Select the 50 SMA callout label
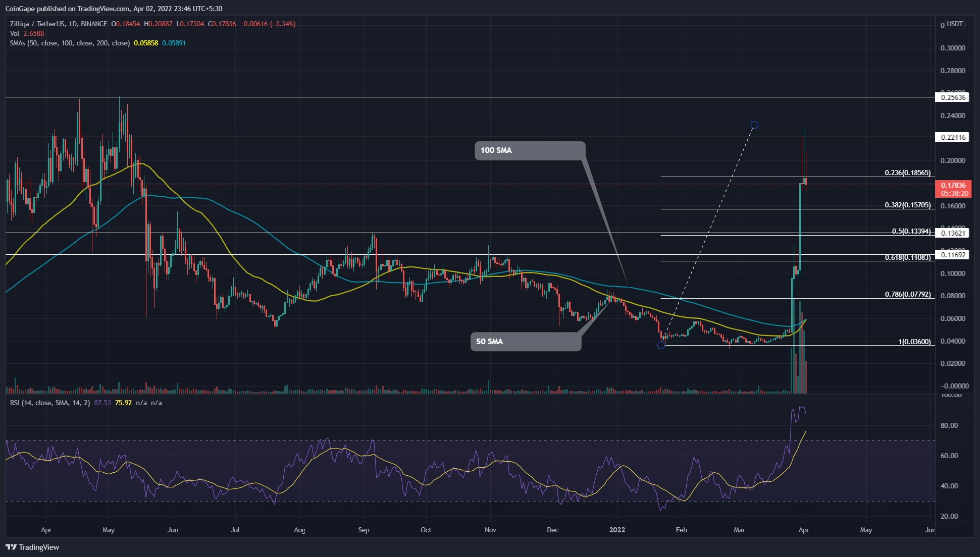Screen dimensions: 980x557 click(x=526, y=342)
